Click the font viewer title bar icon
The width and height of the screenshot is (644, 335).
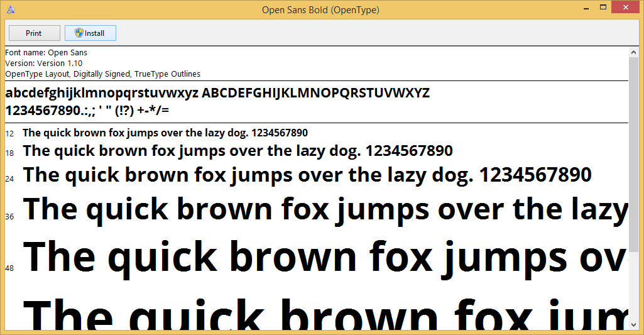pyautogui.click(x=11, y=9)
